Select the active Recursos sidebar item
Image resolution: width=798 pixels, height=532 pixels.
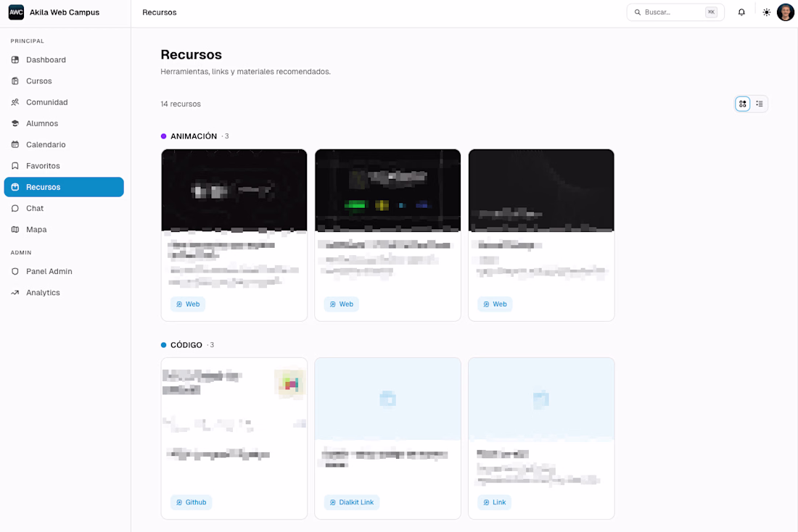64,187
